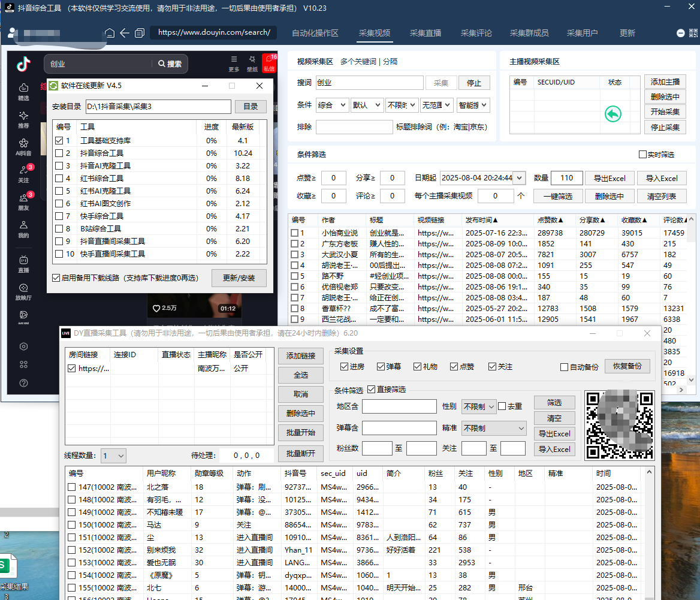Check the 抖音综合工具 row checkbox
Screen dimensions: 700x600
[59, 153]
